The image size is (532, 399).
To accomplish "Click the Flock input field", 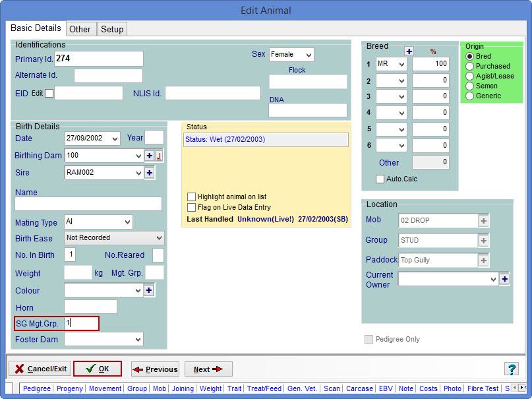I will (x=308, y=82).
